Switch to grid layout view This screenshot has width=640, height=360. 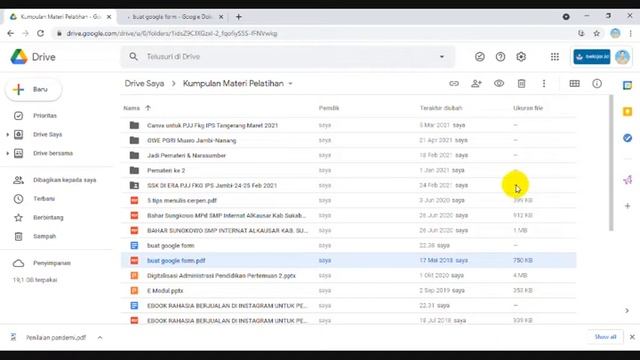(574, 83)
